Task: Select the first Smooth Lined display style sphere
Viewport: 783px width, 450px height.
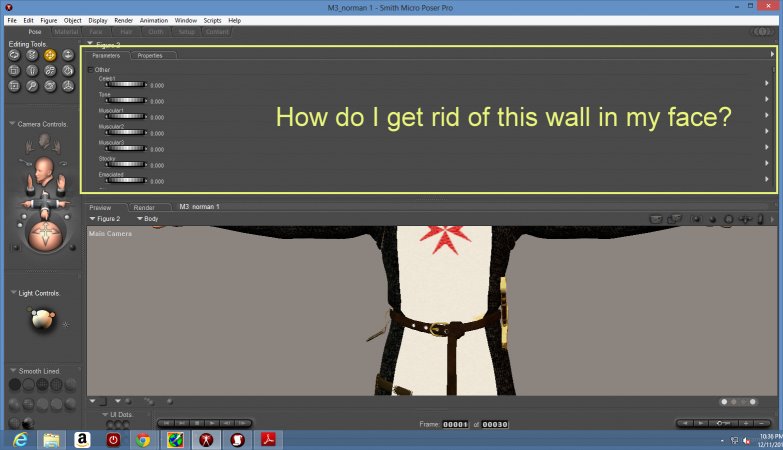Action: 15,384
